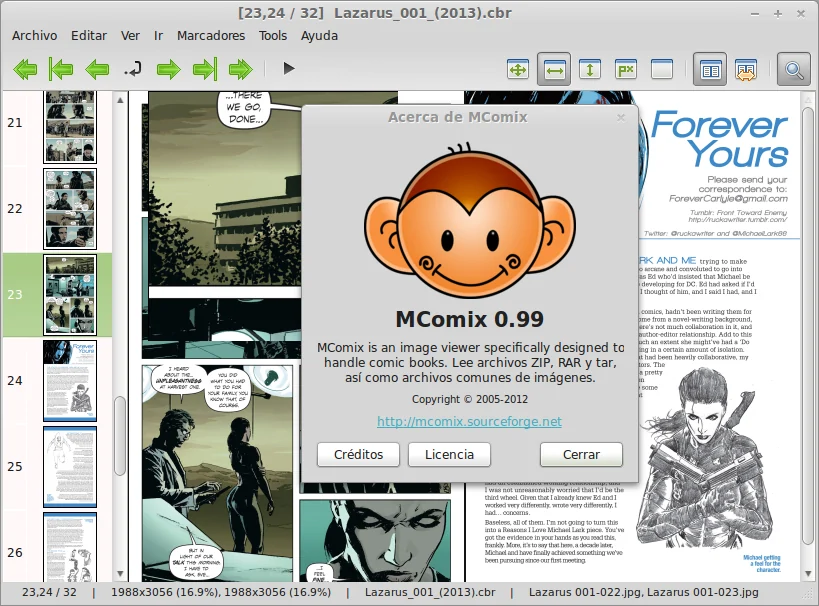Open the Marcadores menu
This screenshot has height=606, width=819.
[x=211, y=36]
